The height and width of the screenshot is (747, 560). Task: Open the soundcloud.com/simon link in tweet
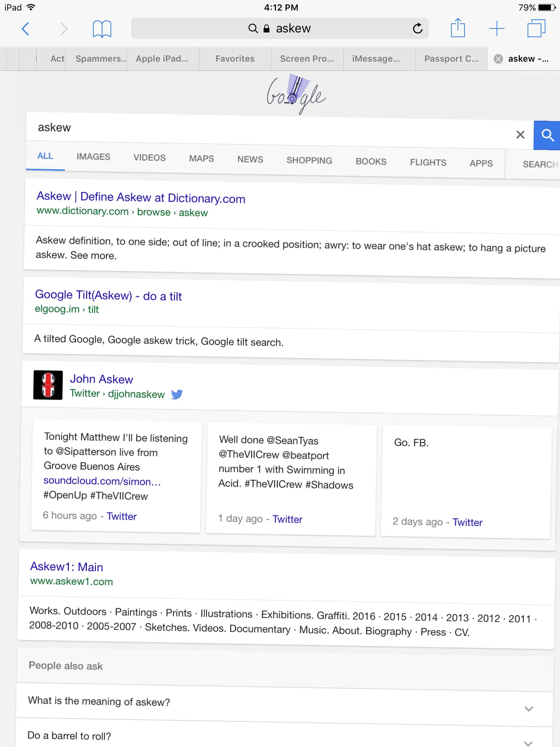[x=102, y=481]
